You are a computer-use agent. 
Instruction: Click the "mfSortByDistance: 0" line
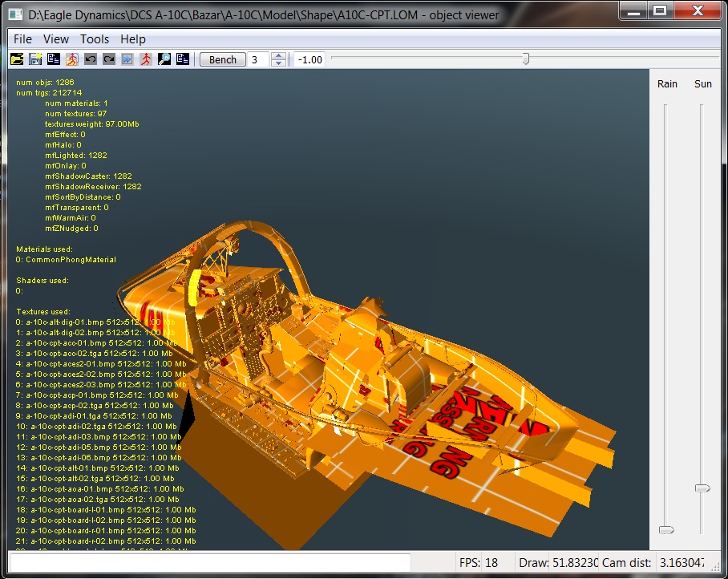pos(83,197)
